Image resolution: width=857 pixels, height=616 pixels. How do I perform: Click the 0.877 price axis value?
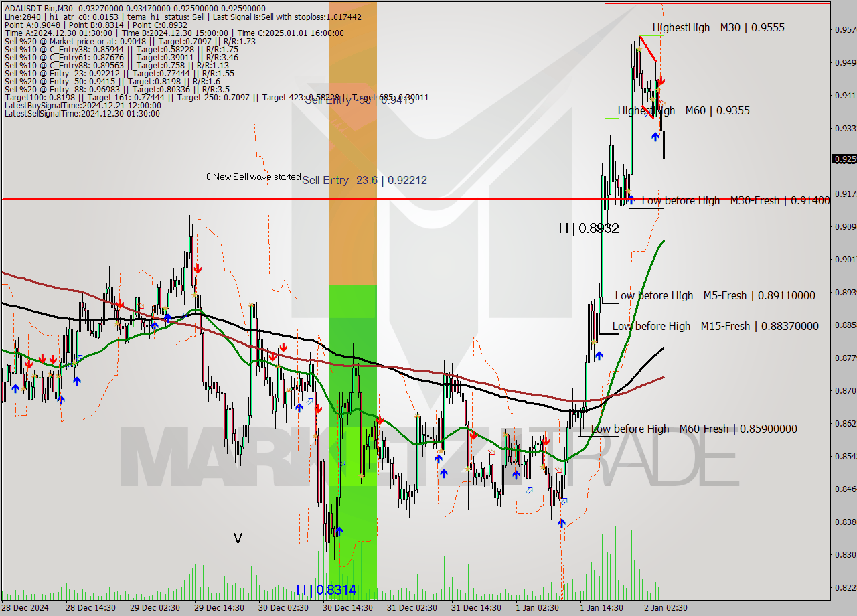coord(844,358)
